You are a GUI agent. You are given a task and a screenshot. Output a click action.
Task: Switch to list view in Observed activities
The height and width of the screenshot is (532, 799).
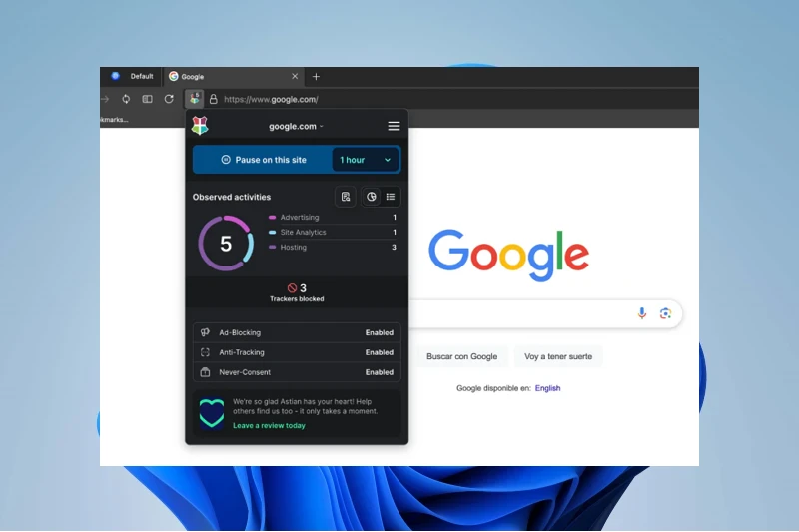point(391,197)
